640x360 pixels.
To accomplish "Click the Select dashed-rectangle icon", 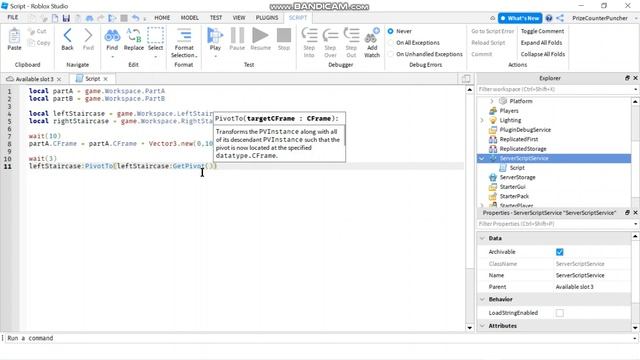I will pos(156,35).
